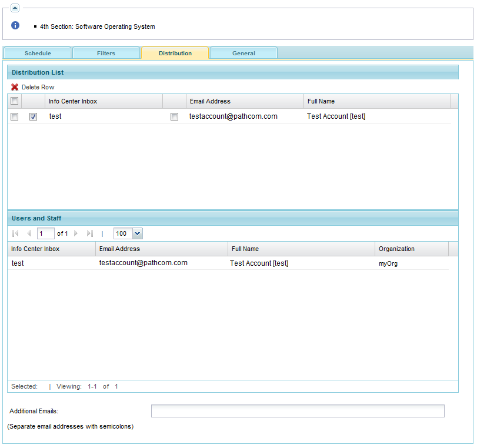The width and height of the screenshot is (477, 448).
Task: Switch to the General tab
Action: 243,54
